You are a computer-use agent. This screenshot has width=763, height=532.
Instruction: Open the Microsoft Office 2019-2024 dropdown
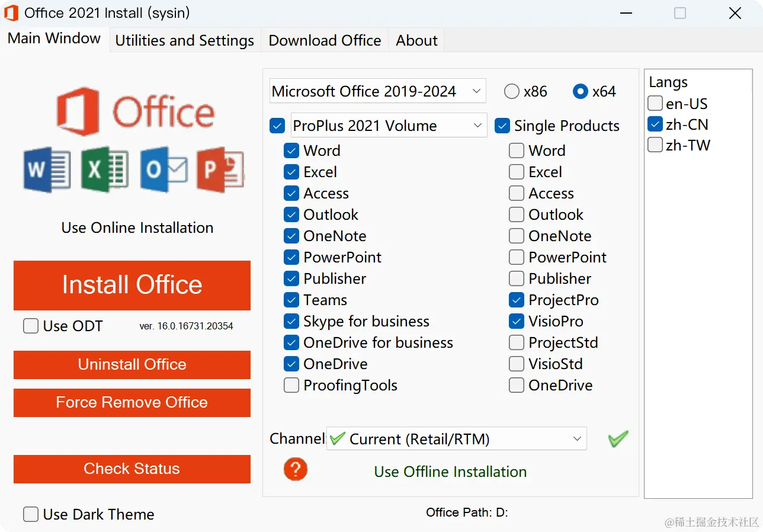coord(477,91)
